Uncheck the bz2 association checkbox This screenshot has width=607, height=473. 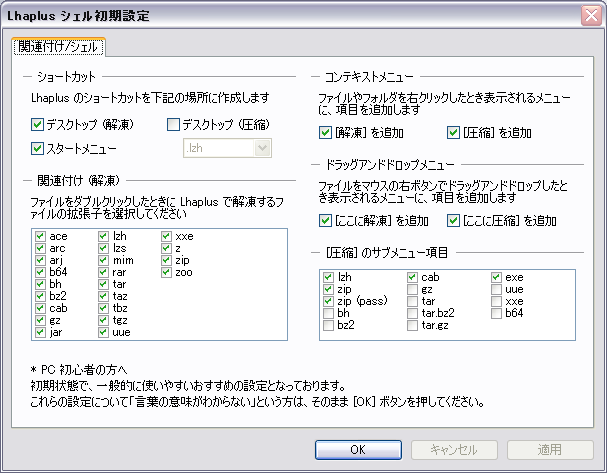pyautogui.click(x=40, y=296)
